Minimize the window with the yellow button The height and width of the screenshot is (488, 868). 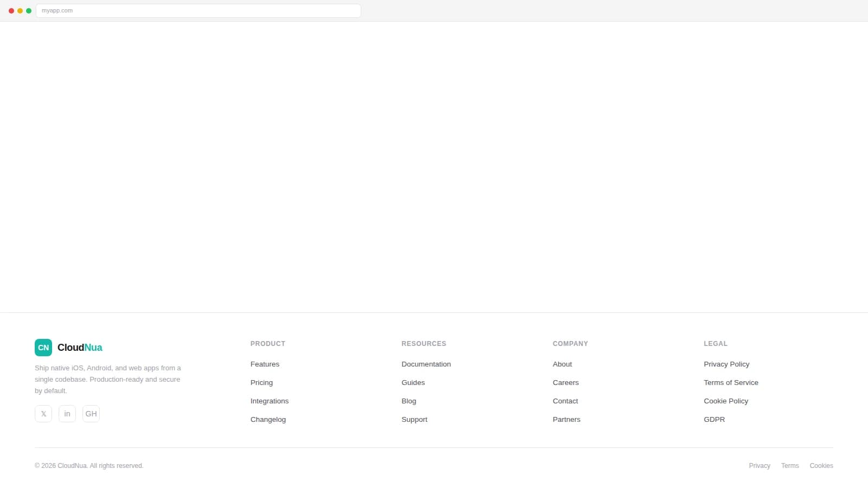pyautogui.click(x=20, y=11)
